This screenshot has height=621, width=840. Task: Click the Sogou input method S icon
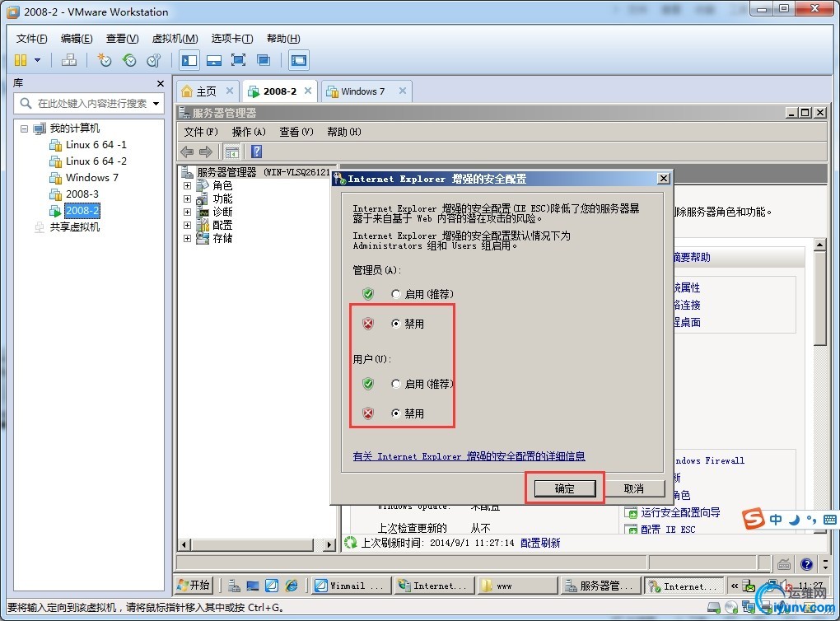pyautogui.click(x=754, y=519)
